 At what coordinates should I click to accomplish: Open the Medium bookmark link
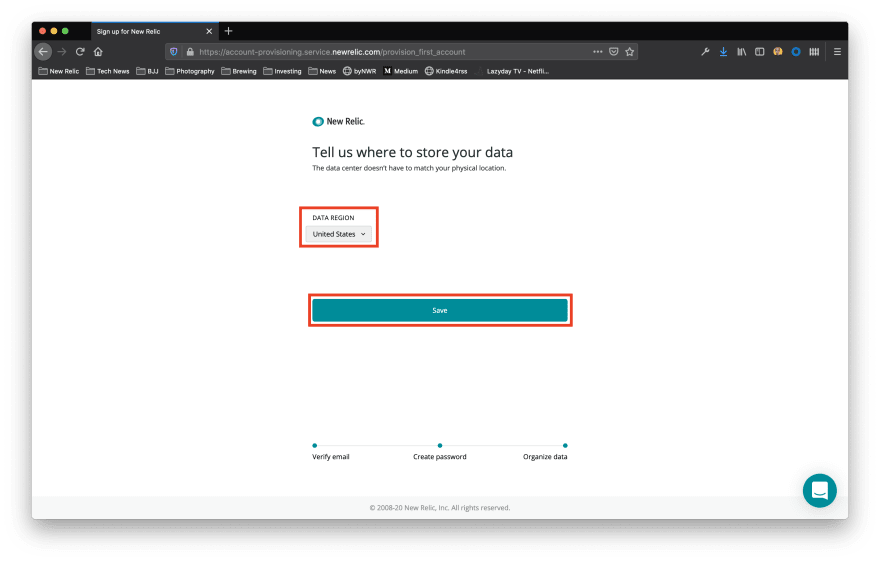(400, 71)
